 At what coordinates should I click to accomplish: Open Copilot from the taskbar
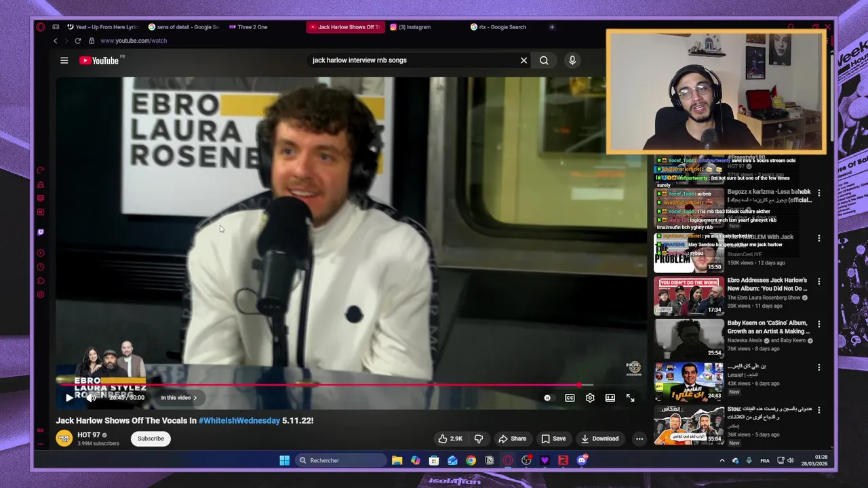click(416, 460)
